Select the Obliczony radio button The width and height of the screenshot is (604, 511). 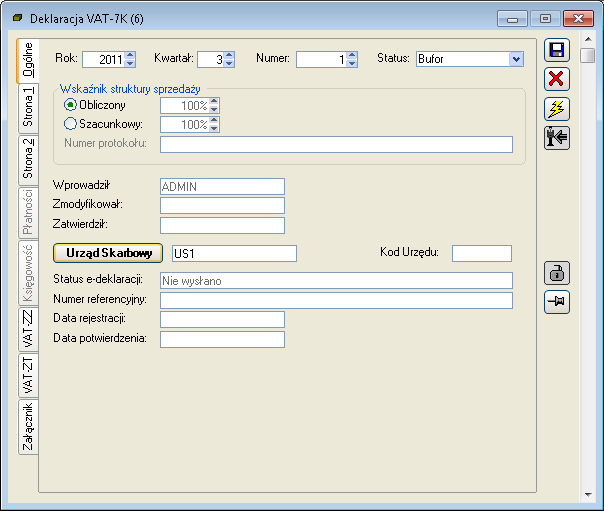tap(70, 105)
